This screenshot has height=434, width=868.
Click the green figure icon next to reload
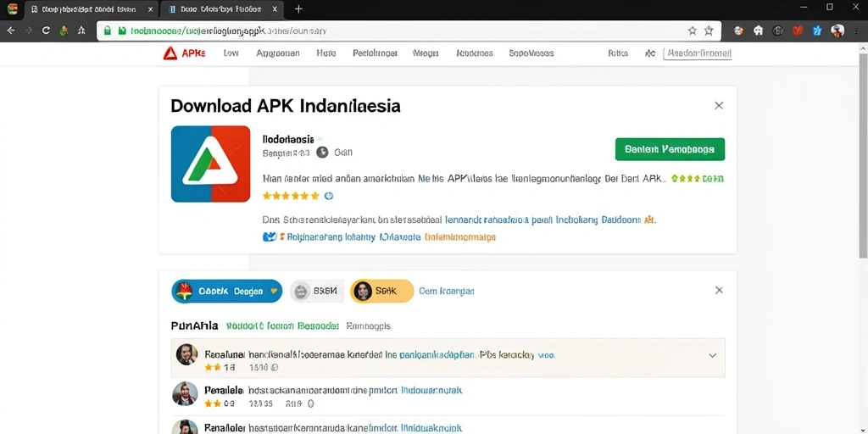pyautogui.click(x=64, y=31)
